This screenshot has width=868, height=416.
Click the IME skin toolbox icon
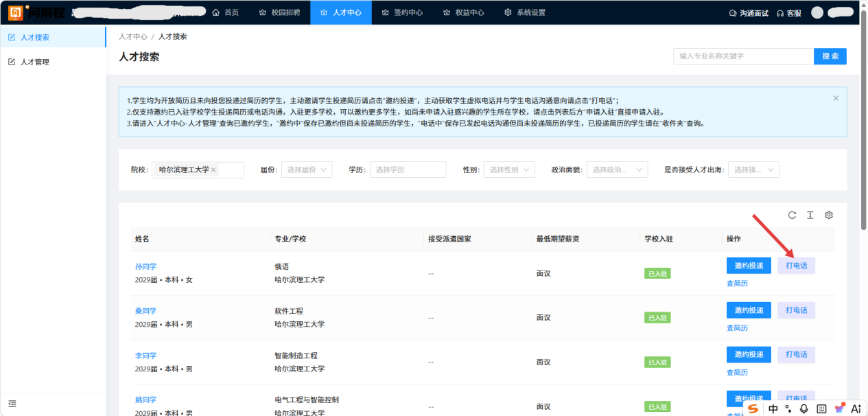[x=839, y=408]
